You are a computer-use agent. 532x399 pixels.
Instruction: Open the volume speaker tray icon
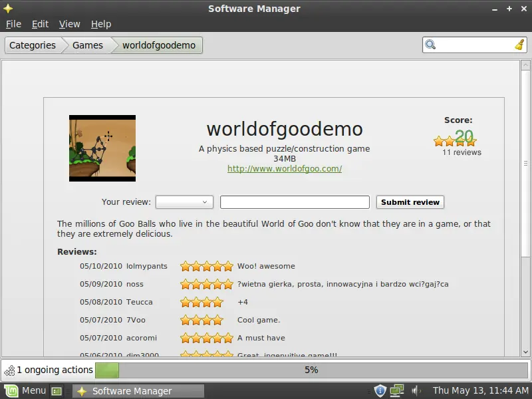click(416, 390)
